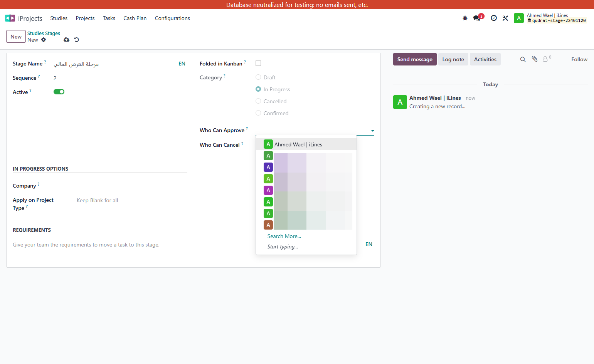Image resolution: width=594 pixels, height=364 pixels.
Task: Open the activities clock icon in navbar
Action: click(494, 18)
